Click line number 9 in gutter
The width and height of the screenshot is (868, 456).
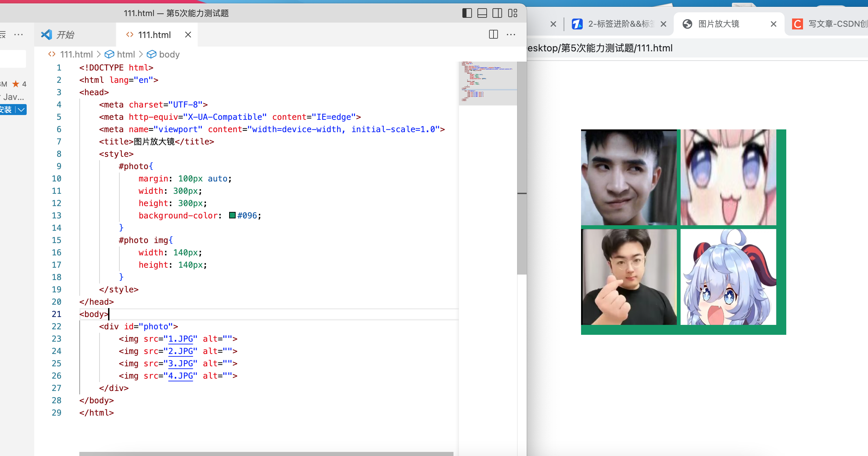click(x=59, y=166)
